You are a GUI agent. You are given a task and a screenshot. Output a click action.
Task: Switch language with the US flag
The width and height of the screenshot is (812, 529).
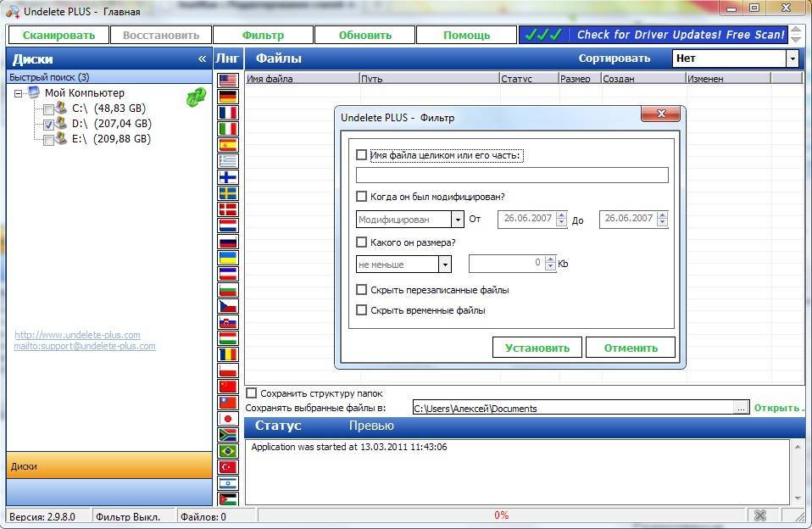pos(228,81)
